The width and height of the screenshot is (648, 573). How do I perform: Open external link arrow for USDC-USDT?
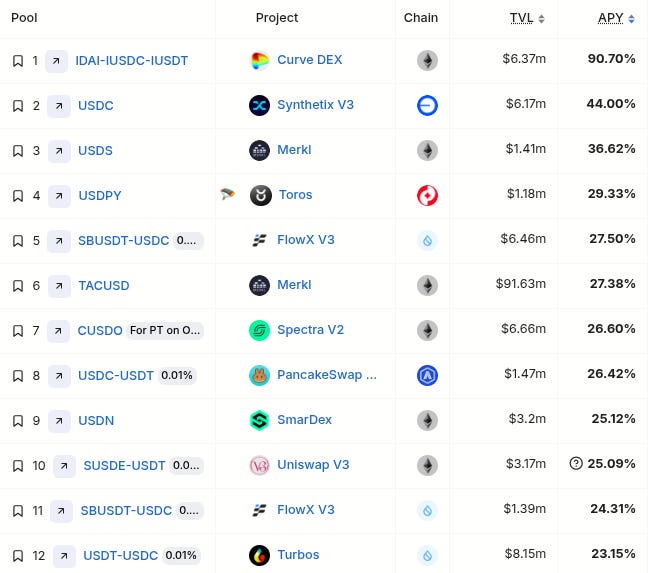59,376
